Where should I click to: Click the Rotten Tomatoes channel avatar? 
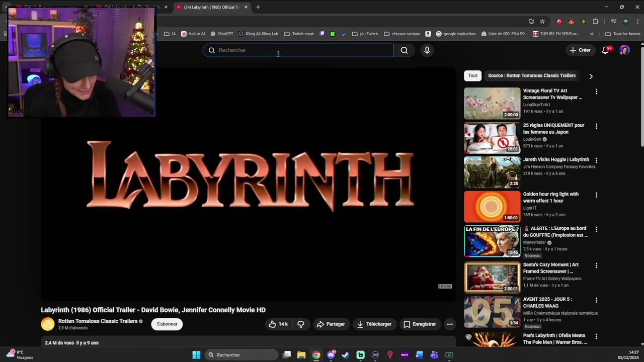point(48,324)
